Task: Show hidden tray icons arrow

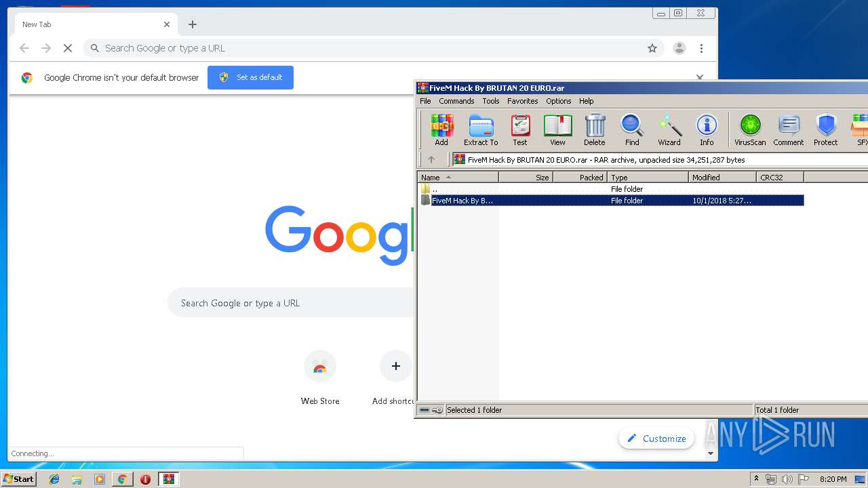Action: coord(757,479)
